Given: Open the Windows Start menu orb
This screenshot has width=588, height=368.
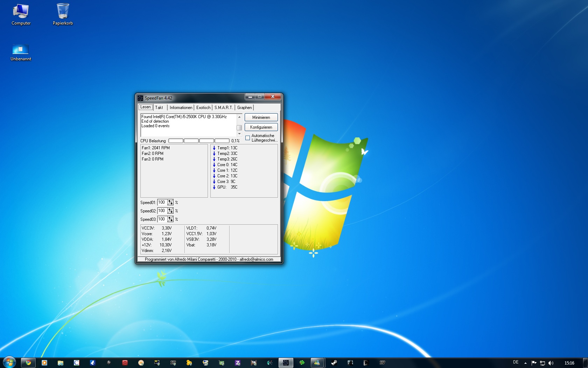Looking at the screenshot, I should (9, 362).
